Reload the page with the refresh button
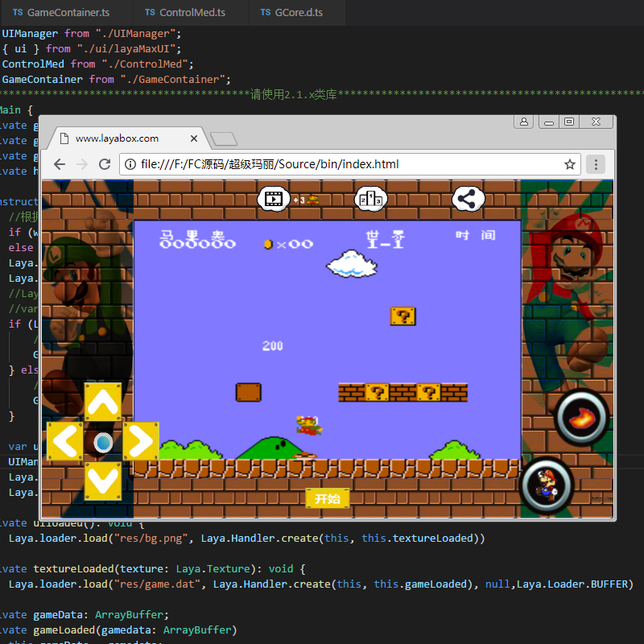644x644 pixels. click(105, 164)
